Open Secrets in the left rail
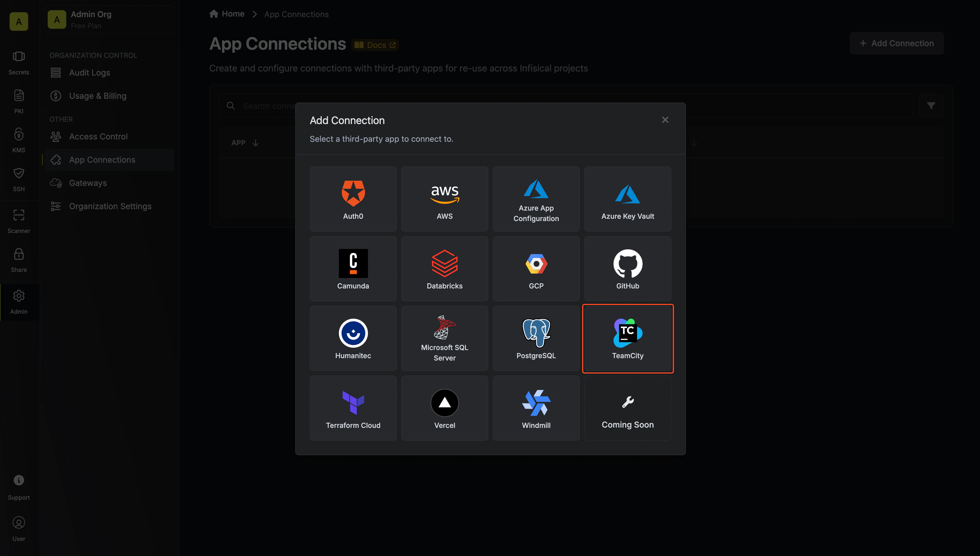This screenshot has height=556, width=980. pyautogui.click(x=19, y=63)
